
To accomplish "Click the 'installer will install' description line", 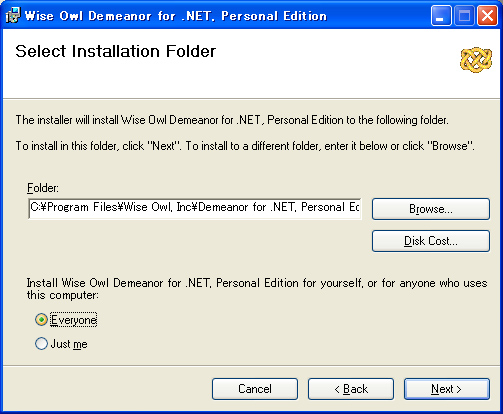I will pyautogui.click(x=232, y=120).
